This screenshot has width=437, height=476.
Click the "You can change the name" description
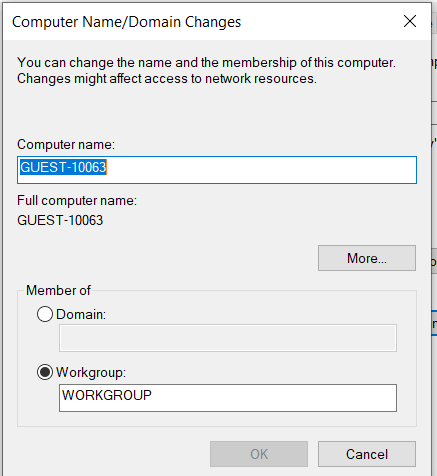coord(206,63)
